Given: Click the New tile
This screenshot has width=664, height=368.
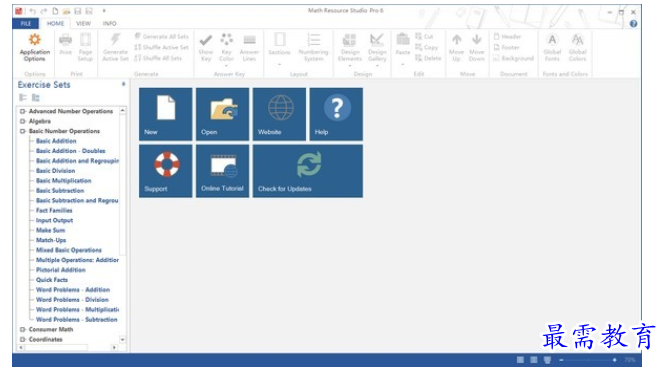Looking at the screenshot, I should click(166, 114).
